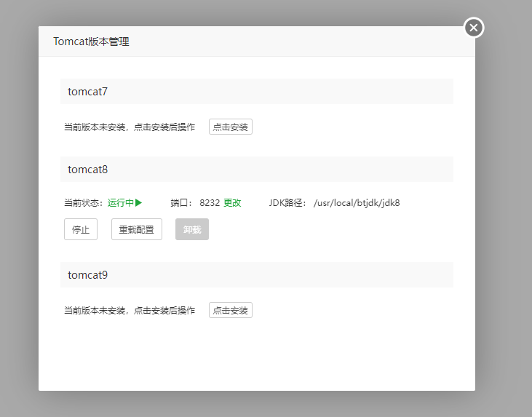Viewport: 532px width, 417px height.
Task: Click the Tomcat版本管理 title text
Action: tap(91, 41)
